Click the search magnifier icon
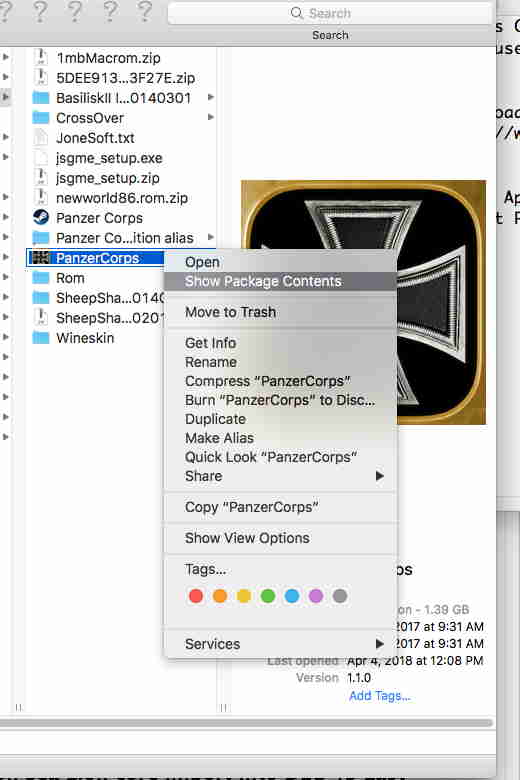 click(297, 13)
